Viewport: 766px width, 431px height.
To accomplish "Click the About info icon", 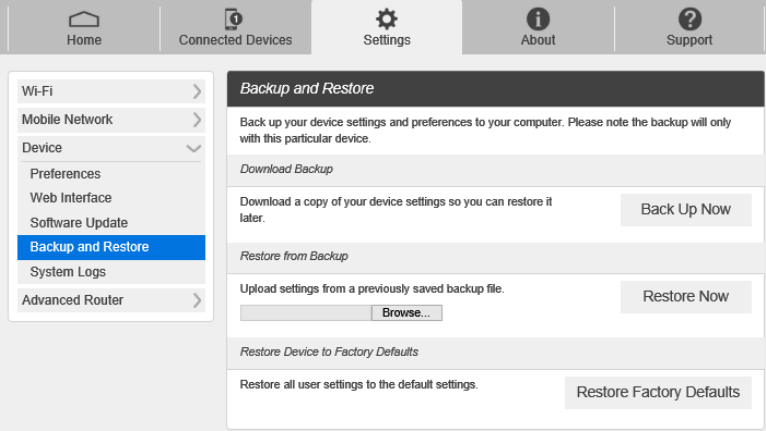I will click(x=538, y=20).
